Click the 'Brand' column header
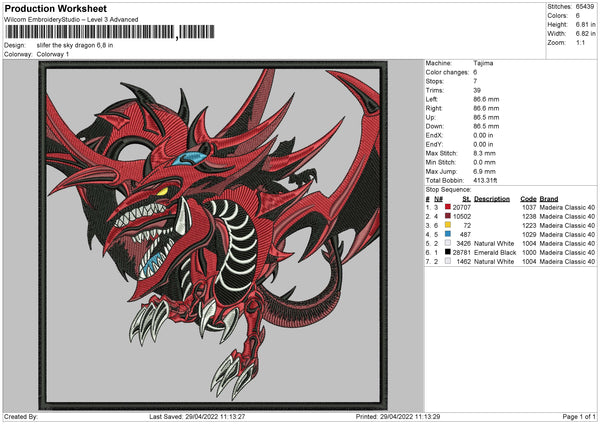600x424 pixels. point(549,199)
